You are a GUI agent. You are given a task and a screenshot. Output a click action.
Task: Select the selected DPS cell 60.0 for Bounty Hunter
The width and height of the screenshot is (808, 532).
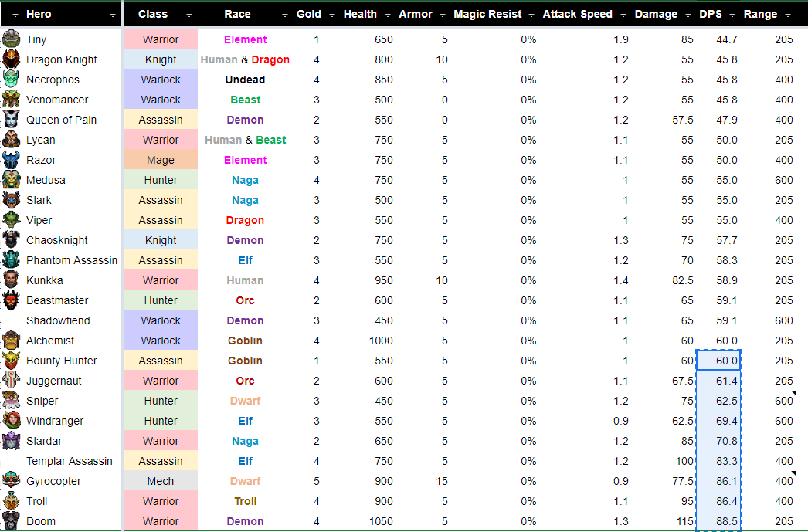pos(718,361)
